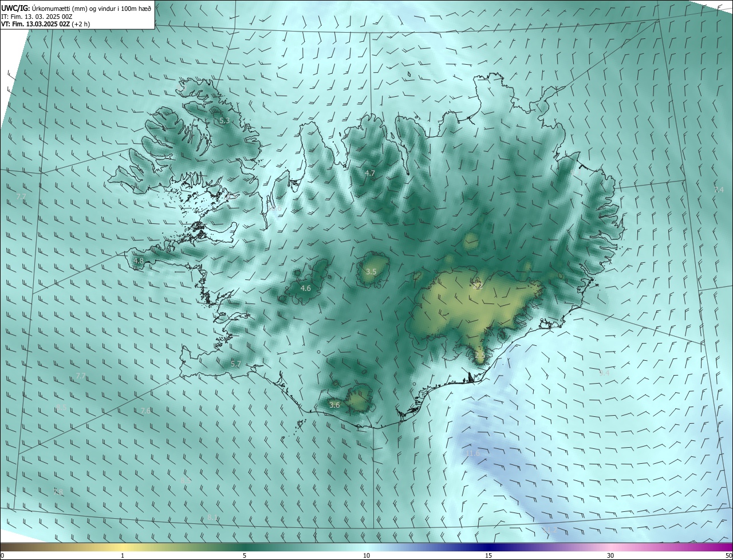Click the 8.1 value label on the map
This screenshot has height=560, width=733.
pyautogui.click(x=212, y=517)
